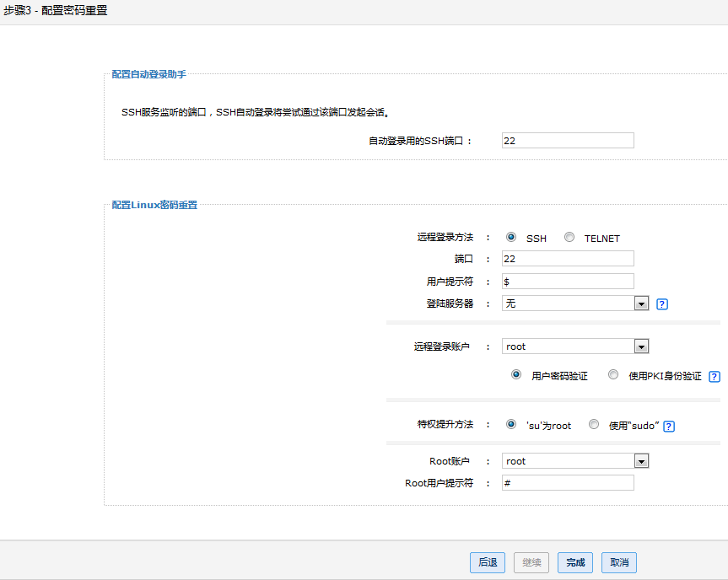
Task: Open help icon beside 登陆服务器 dropdown
Action: click(662, 304)
